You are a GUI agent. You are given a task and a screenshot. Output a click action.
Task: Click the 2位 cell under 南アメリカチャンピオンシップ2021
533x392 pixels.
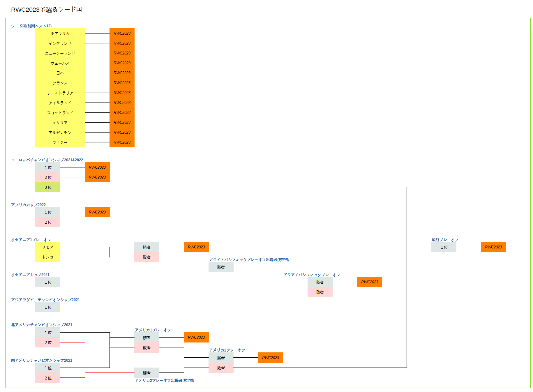pyautogui.click(x=48, y=378)
